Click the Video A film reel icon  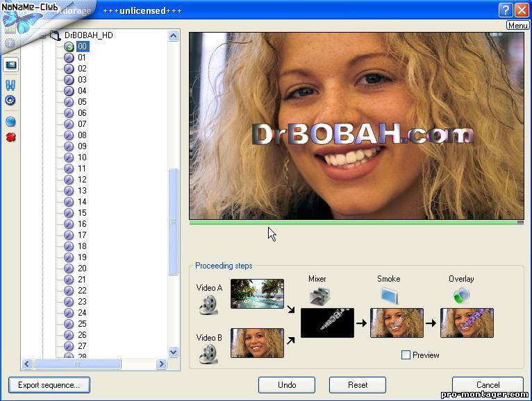(x=208, y=305)
